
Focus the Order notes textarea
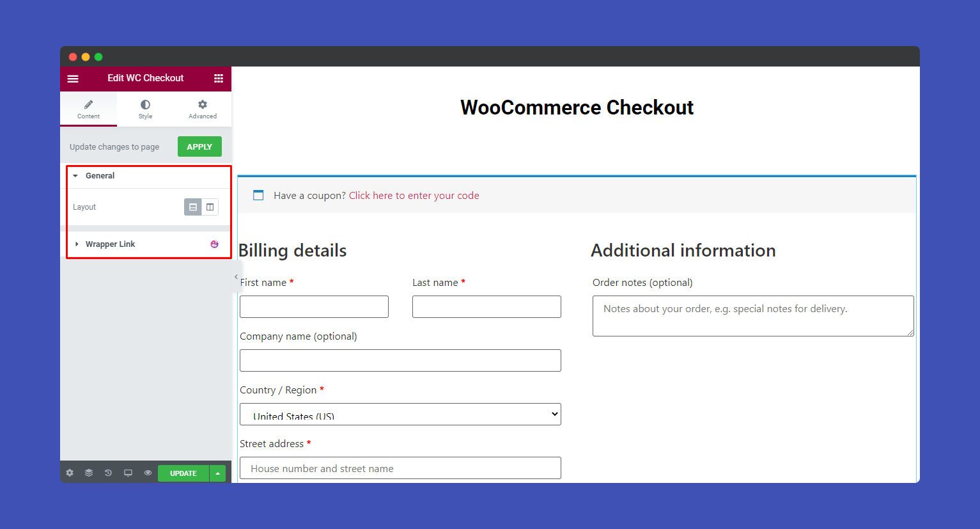tap(753, 316)
